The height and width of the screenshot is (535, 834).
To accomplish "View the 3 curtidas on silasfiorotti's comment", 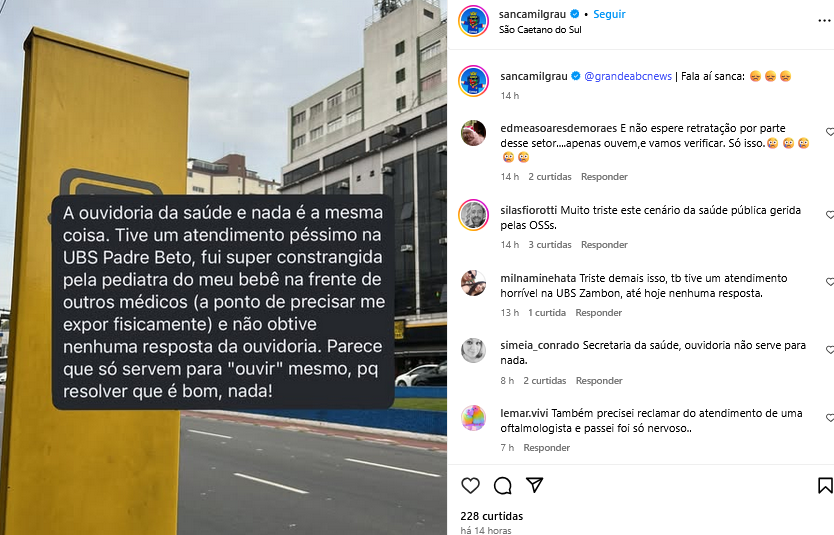I will 549,245.
